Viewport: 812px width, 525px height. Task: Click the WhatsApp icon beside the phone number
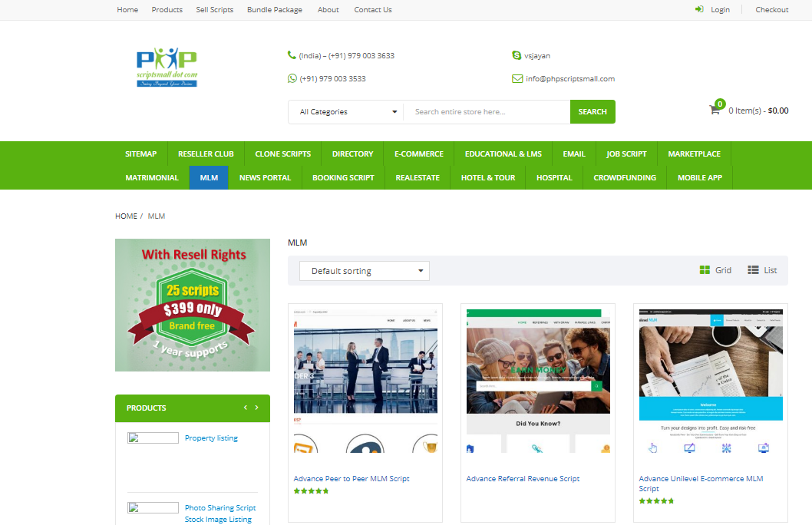(x=292, y=78)
